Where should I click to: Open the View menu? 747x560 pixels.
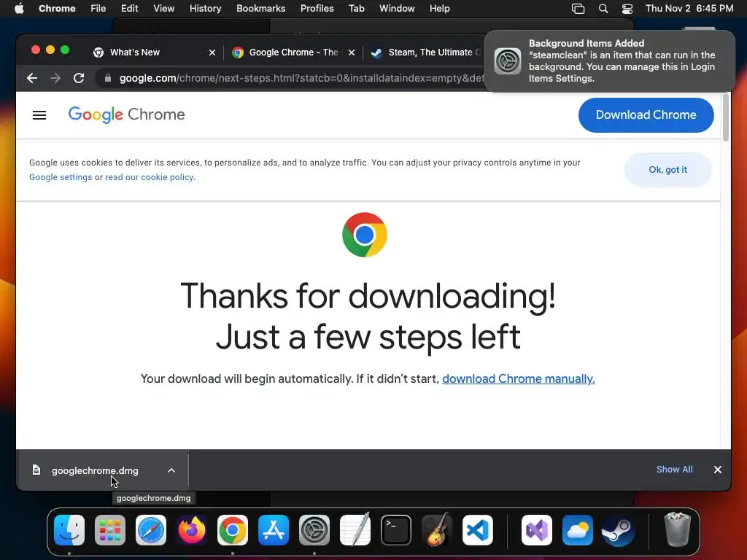(x=163, y=9)
